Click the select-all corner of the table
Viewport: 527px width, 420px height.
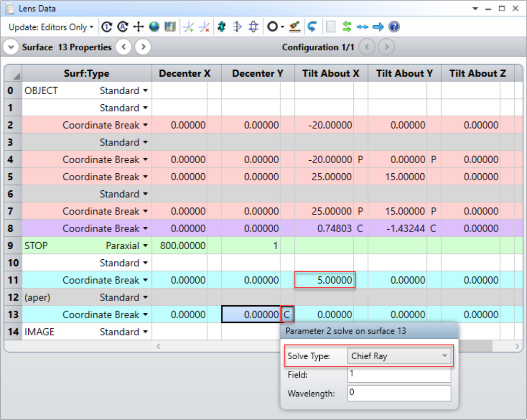tap(13, 73)
